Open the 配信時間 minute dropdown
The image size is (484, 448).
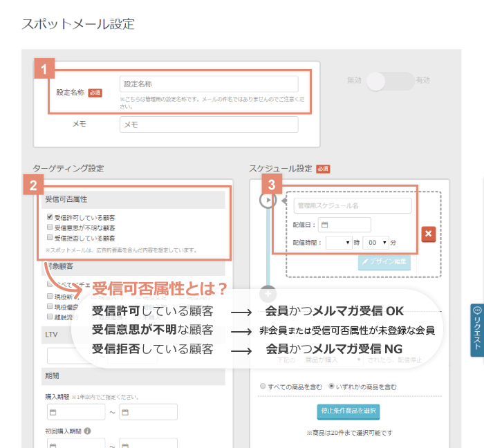tap(375, 243)
